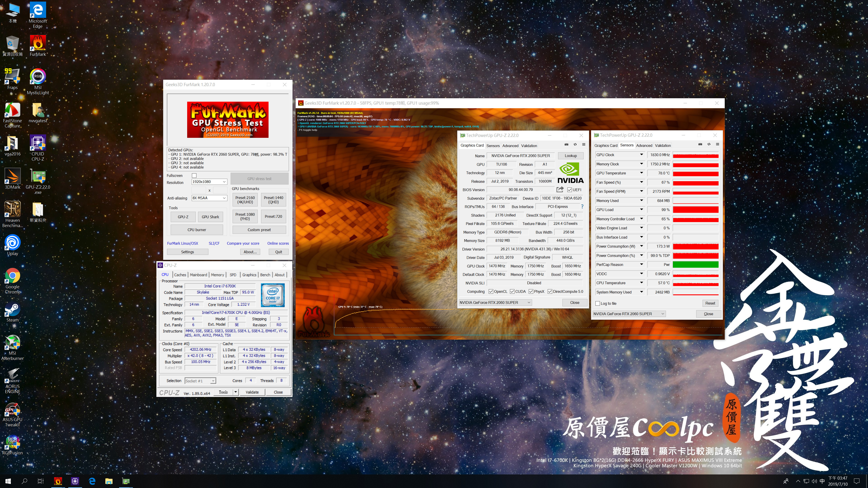
Task: Open 3DMark desktop shortcut
Action: click(x=12, y=178)
